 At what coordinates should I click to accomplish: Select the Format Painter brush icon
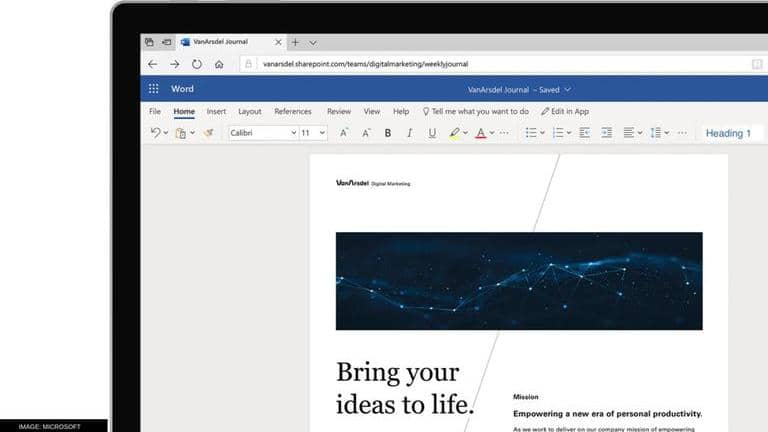point(209,133)
